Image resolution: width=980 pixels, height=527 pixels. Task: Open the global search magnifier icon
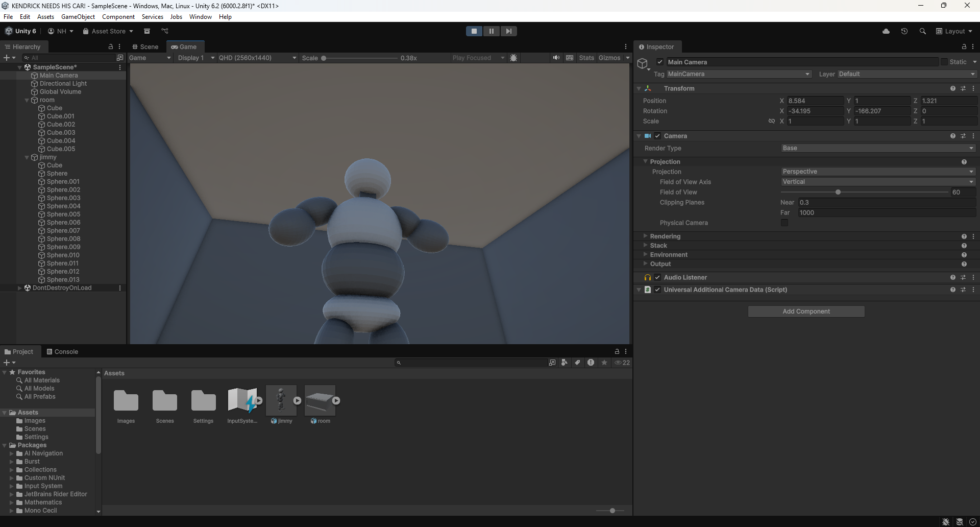923,31
